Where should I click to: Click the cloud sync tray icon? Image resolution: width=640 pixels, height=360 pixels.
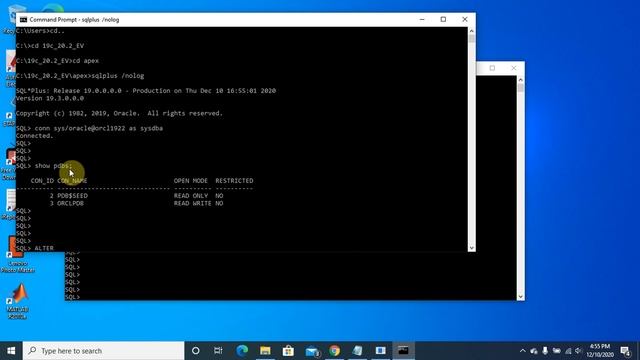coord(534,351)
